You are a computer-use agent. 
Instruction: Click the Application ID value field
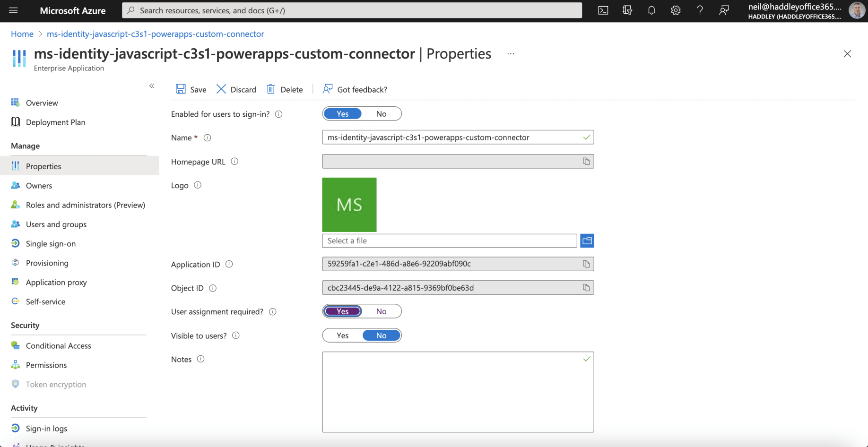click(x=458, y=264)
